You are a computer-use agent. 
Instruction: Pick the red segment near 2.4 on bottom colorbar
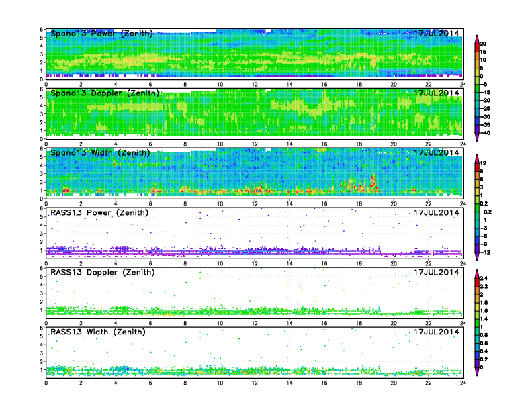click(x=477, y=283)
